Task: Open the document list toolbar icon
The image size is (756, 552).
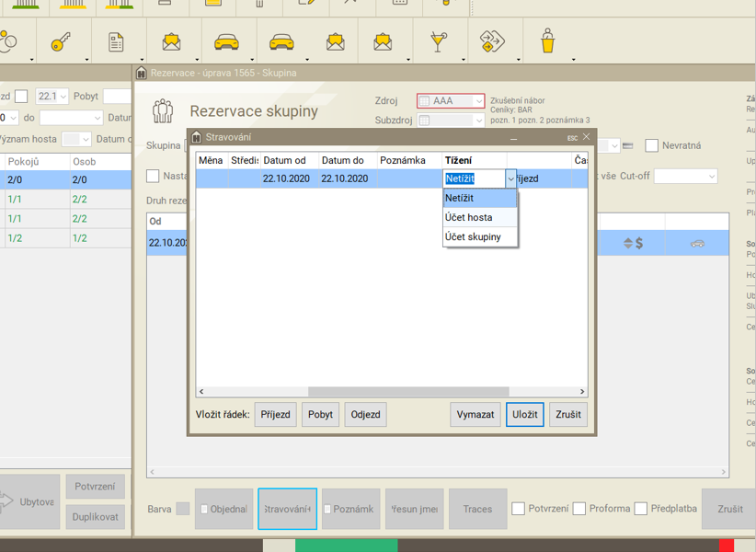Action: click(x=116, y=42)
